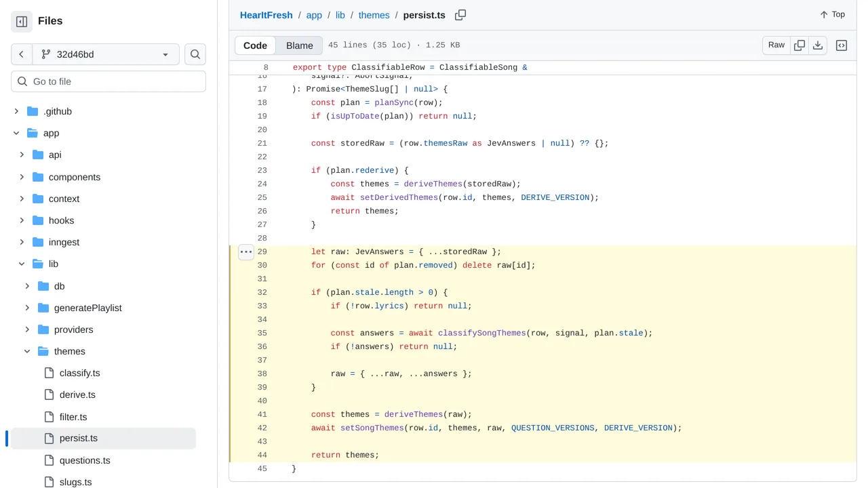
Task: Click the generatePlaylist folder icon
Action: pyautogui.click(x=43, y=308)
